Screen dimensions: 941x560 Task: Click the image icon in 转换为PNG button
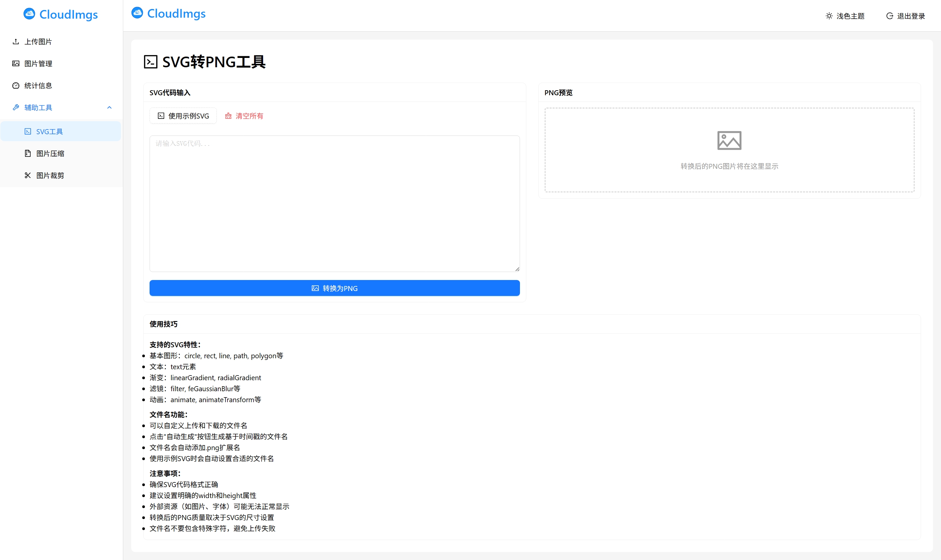tap(315, 288)
